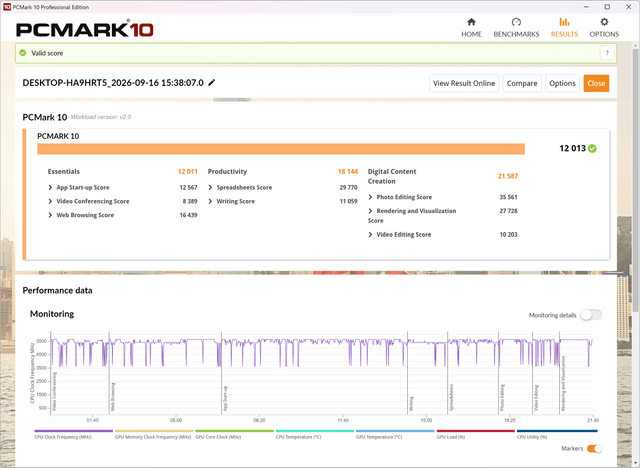
Task: Click the Spreadsheets score value 29 770
Action: tap(348, 187)
